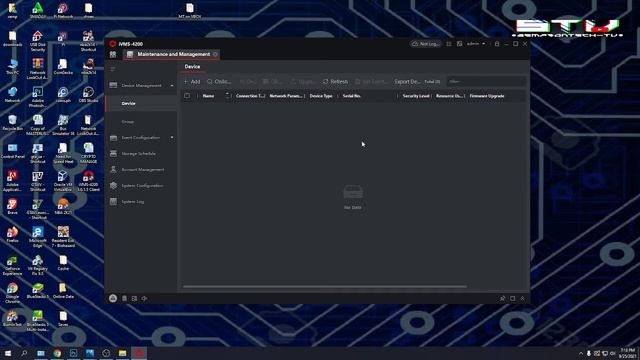Image resolution: width=640 pixels, height=360 pixels.
Task: Open OBS Studio desktop icon
Action: click(88, 95)
